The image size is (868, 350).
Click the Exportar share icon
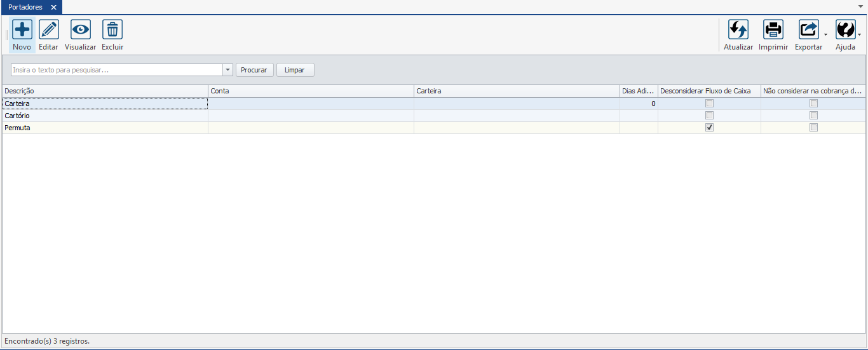coord(808,30)
